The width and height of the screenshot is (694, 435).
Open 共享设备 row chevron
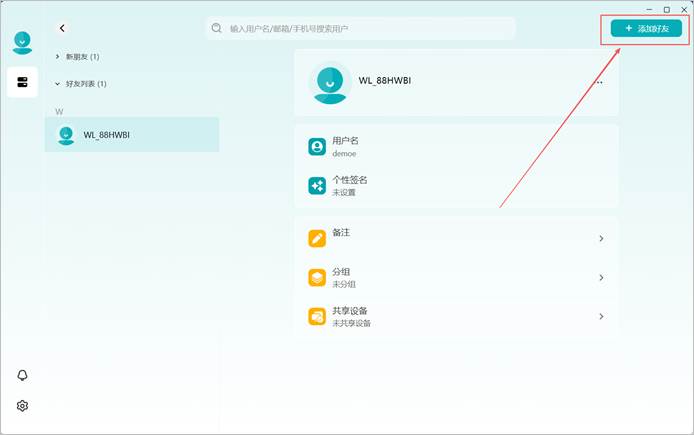[x=601, y=316]
